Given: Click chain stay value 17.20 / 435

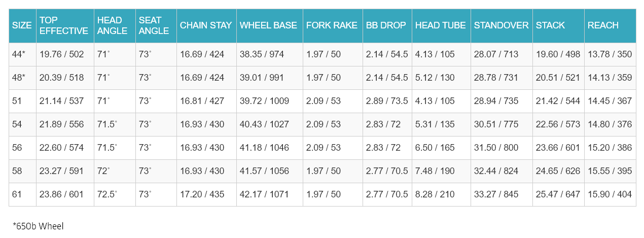Looking at the screenshot, I should (x=202, y=194).
